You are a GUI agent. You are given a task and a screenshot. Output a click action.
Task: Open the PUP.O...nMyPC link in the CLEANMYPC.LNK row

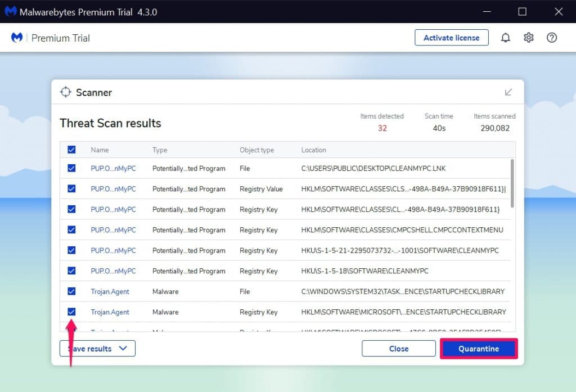tap(113, 168)
